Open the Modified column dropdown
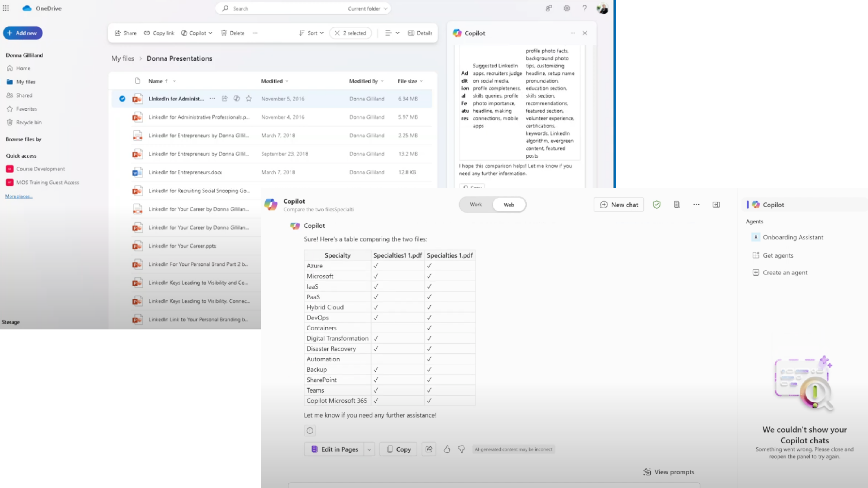This screenshot has height=488, width=868. click(287, 81)
